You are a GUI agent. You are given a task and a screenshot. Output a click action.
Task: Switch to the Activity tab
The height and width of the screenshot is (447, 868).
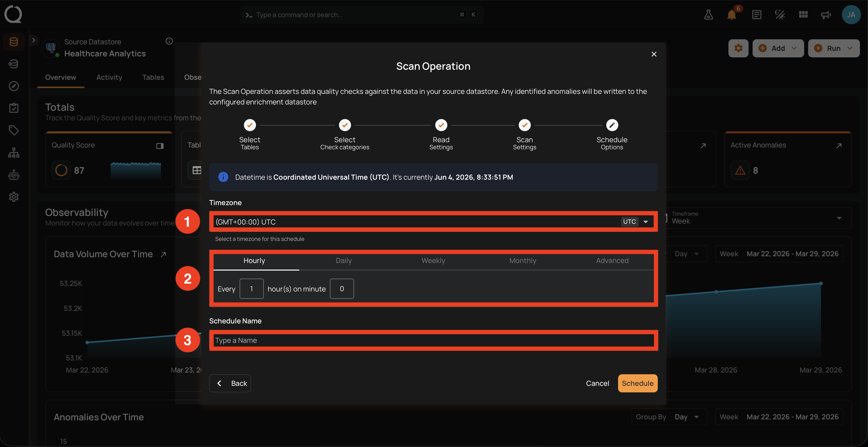(x=109, y=77)
